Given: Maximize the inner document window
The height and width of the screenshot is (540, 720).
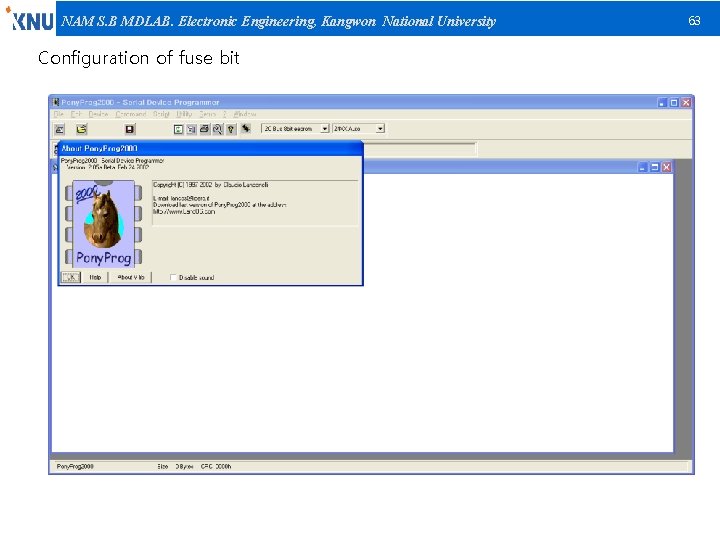Looking at the screenshot, I should click(655, 167).
